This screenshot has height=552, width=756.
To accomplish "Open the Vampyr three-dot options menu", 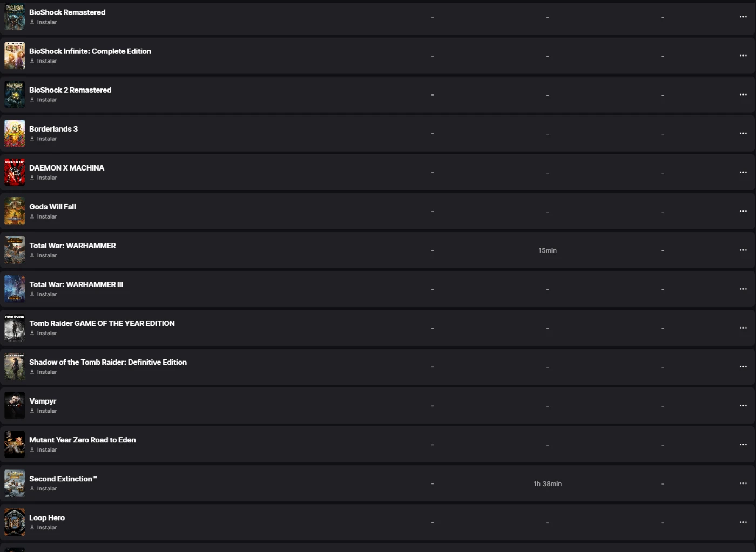I will (743, 405).
